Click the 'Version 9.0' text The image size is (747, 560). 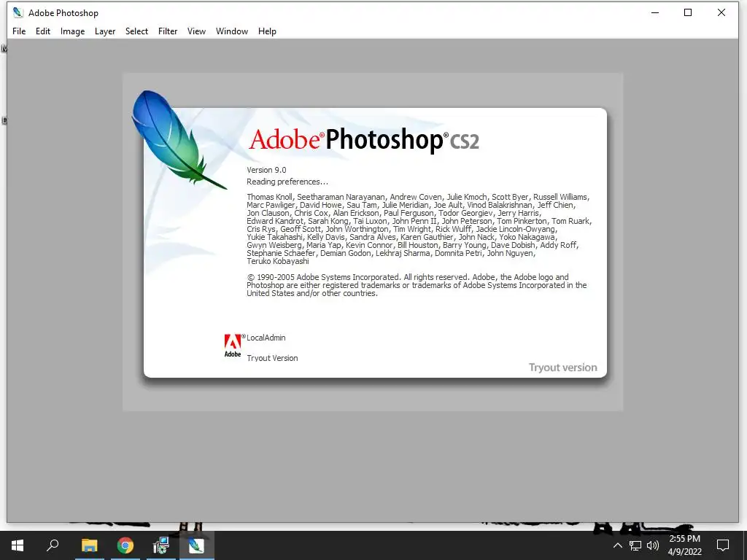pos(266,170)
